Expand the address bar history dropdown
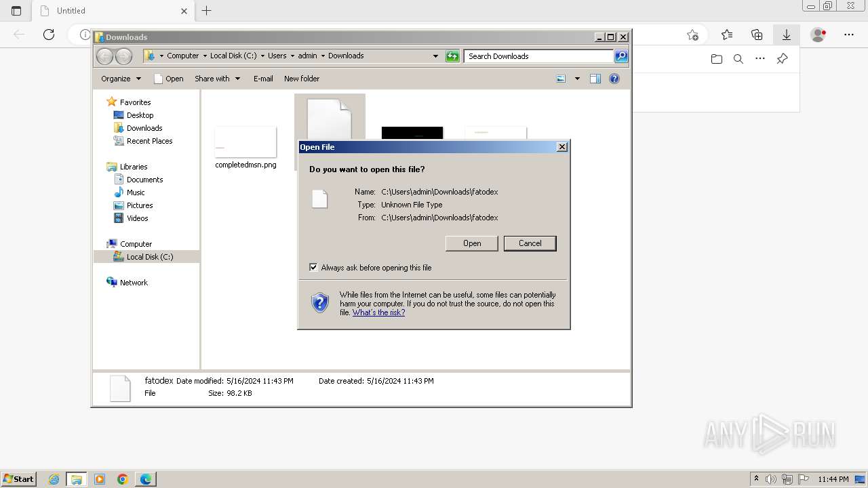The image size is (868, 488). pos(435,56)
